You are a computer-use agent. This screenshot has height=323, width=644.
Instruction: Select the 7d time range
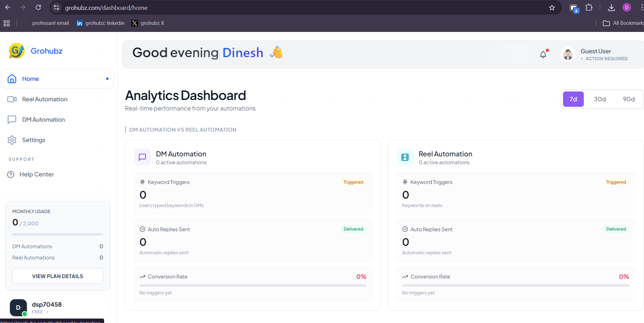[x=573, y=99]
